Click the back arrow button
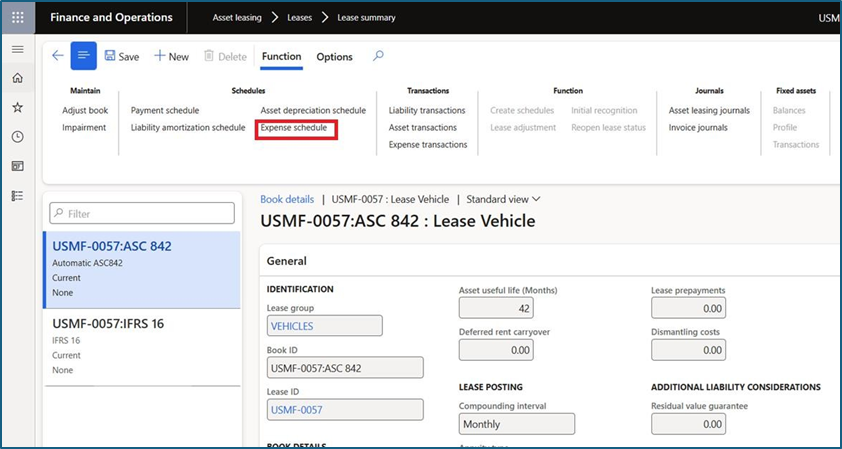 coord(57,56)
